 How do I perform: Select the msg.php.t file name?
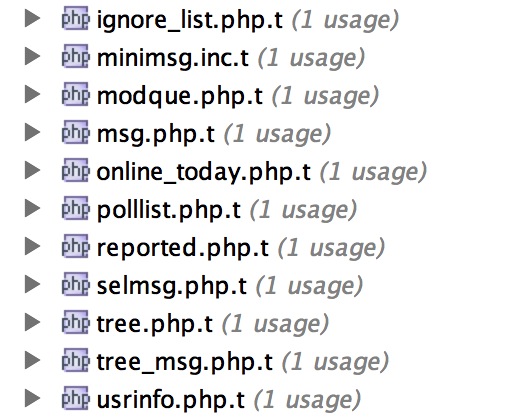click(156, 134)
